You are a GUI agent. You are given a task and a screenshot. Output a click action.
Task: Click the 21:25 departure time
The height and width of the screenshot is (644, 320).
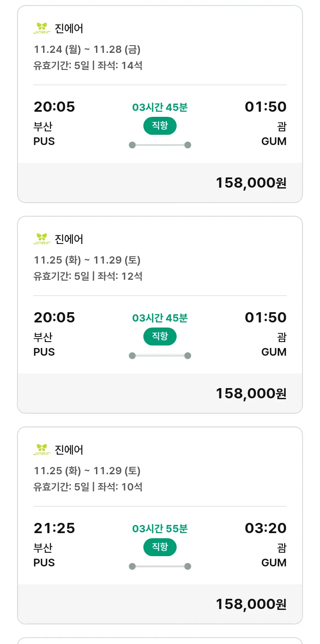[54, 528]
